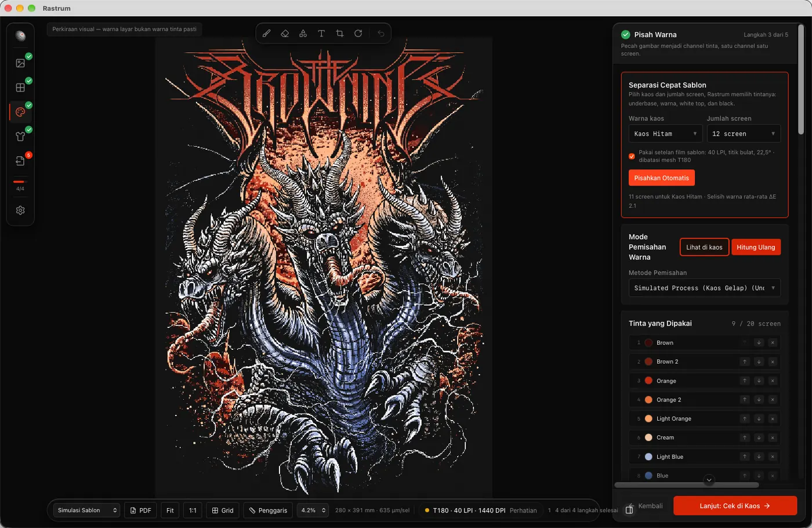
Task: Delete the Light Orange ink from the list
Action: [x=773, y=418]
